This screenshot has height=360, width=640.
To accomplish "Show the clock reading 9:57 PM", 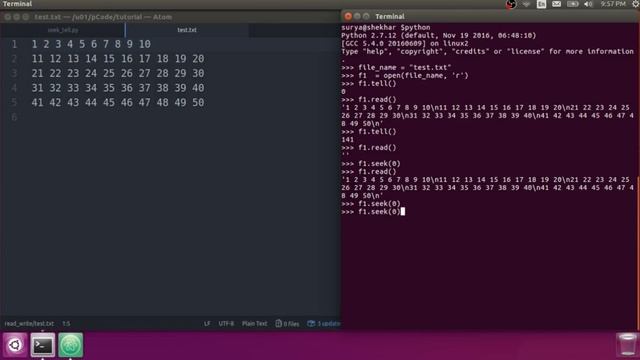I will (x=613, y=4).
